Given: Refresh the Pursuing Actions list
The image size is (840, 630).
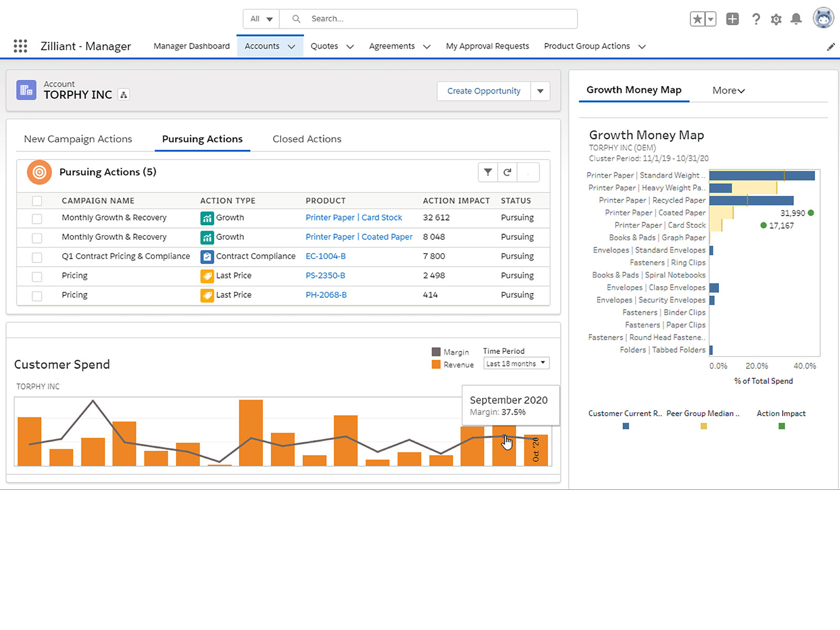Looking at the screenshot, I should [507, 172].
